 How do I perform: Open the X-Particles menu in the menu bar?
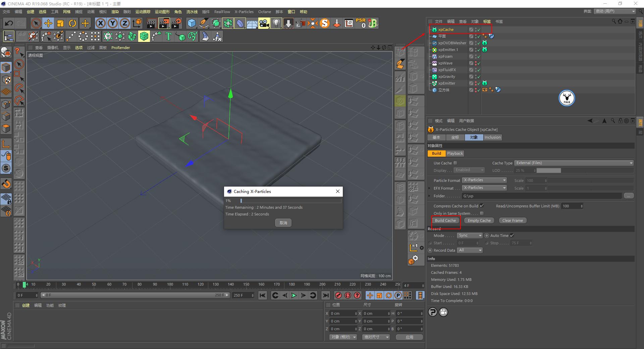[244, 11]
